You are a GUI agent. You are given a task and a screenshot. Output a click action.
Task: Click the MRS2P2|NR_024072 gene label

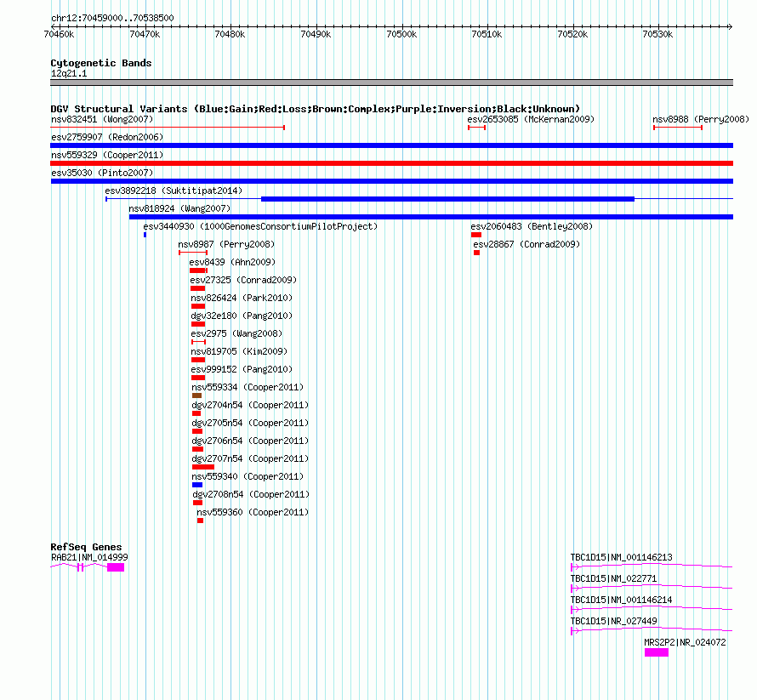click(685, 642)
